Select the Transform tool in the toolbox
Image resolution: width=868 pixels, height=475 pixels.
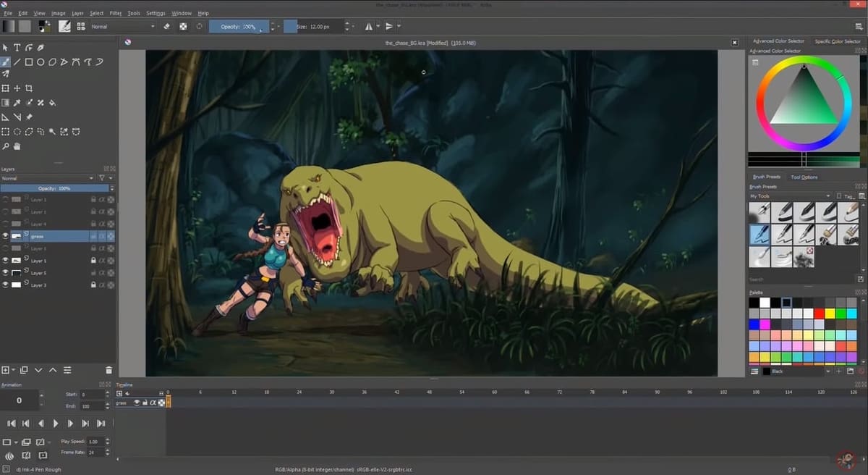(6, 88)
